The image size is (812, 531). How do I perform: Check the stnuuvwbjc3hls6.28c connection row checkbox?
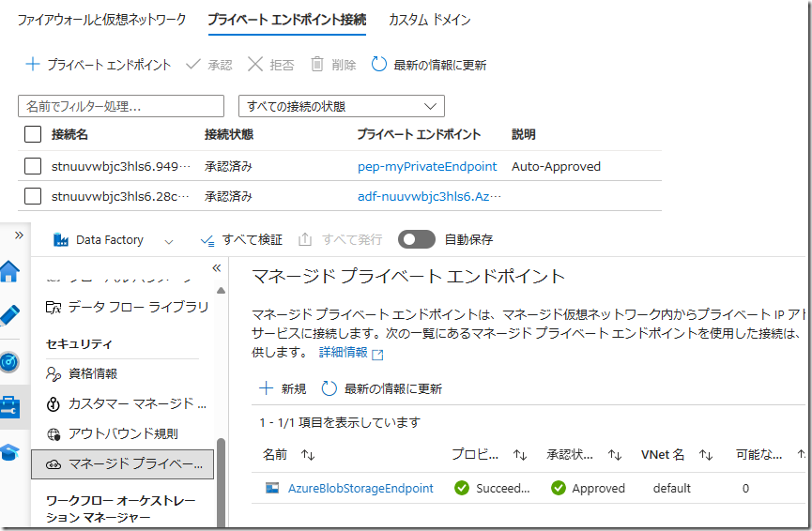coord(33,196)
